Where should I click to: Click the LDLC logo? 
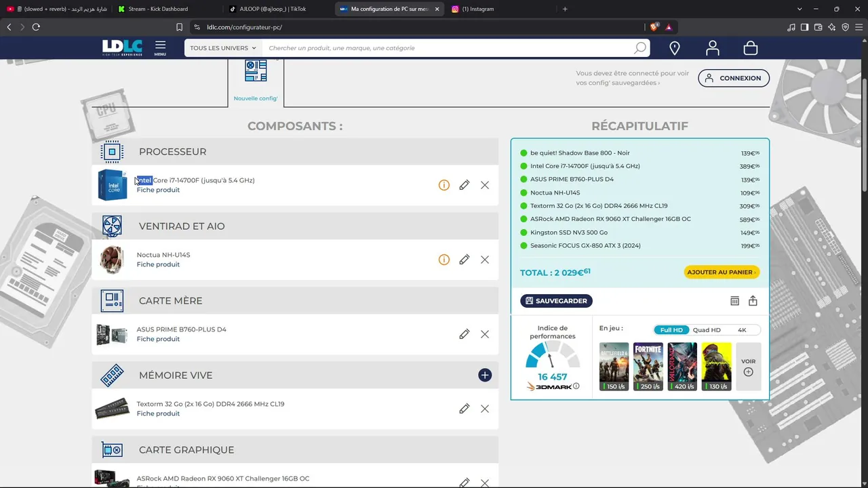(x=122, y=47)
